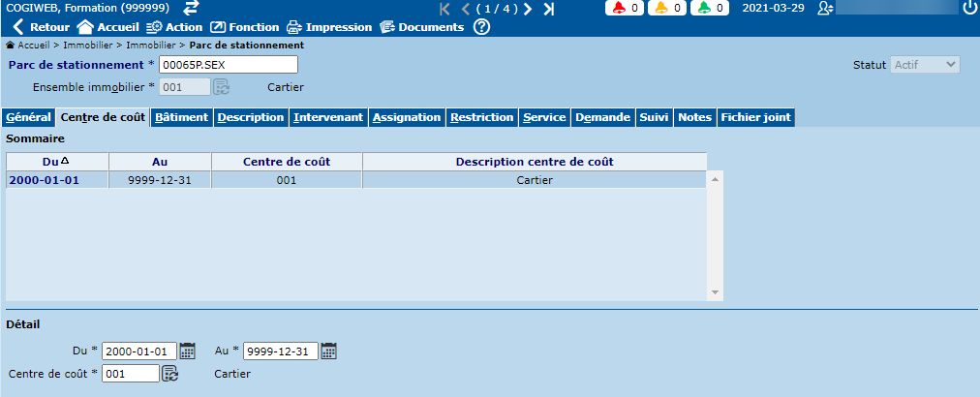Open Centre de coût lookup icon
Screen dimensions: 980x397
pos(170,373)
